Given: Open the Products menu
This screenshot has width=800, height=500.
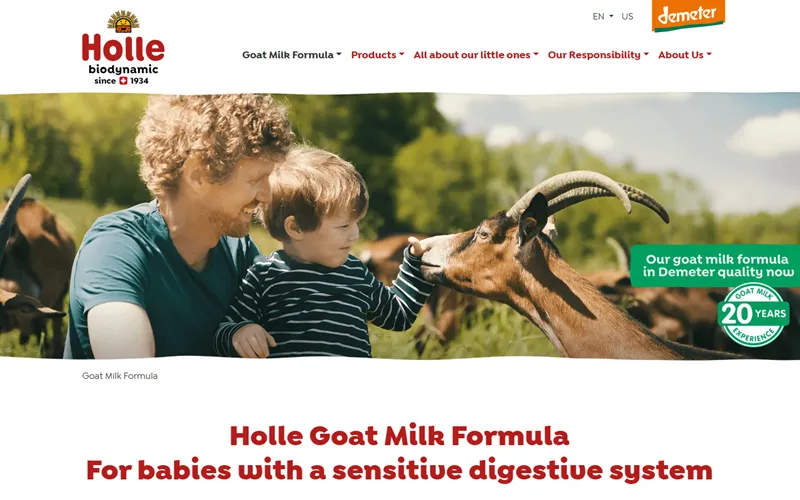Looking at the screenshot, I should (377, 55).
